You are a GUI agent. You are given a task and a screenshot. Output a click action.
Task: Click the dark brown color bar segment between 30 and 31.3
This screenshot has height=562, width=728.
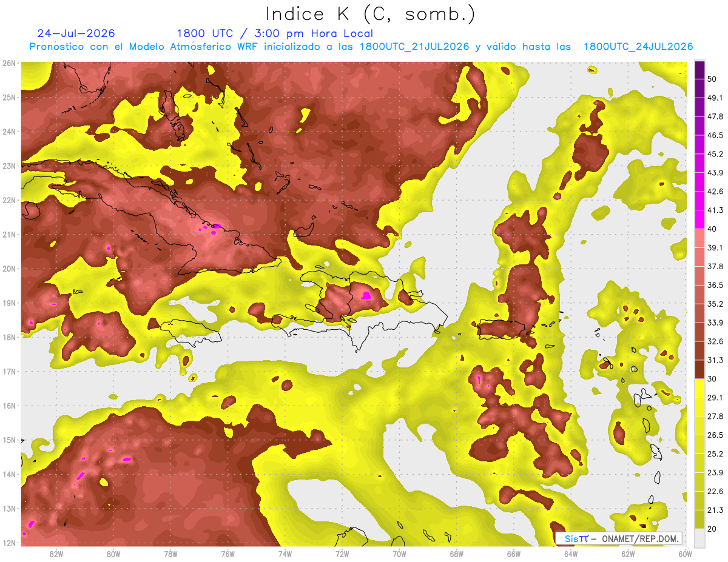click(x=699, y=370)
